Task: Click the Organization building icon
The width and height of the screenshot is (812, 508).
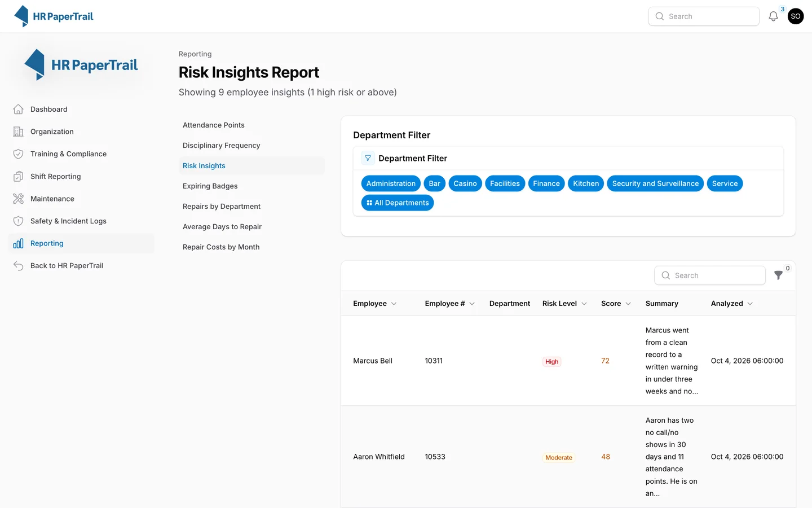Action: [x=19, y=132]
